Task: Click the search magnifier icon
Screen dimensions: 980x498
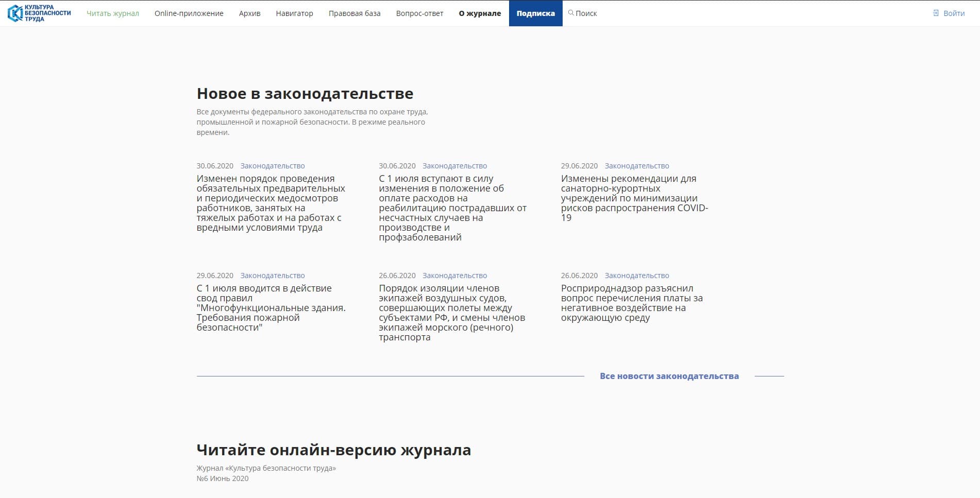Action: (571, 13)
